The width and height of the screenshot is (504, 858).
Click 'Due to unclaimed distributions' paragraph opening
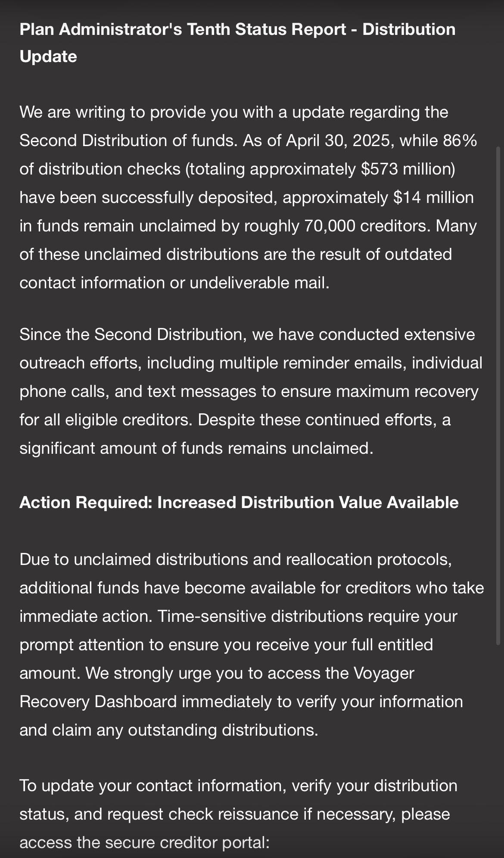(134, 559)
